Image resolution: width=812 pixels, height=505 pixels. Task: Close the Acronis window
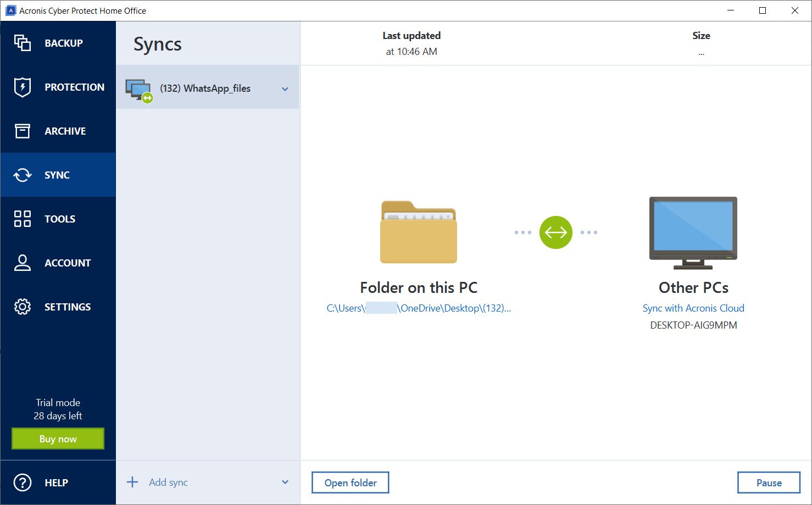tap(794, 10)
